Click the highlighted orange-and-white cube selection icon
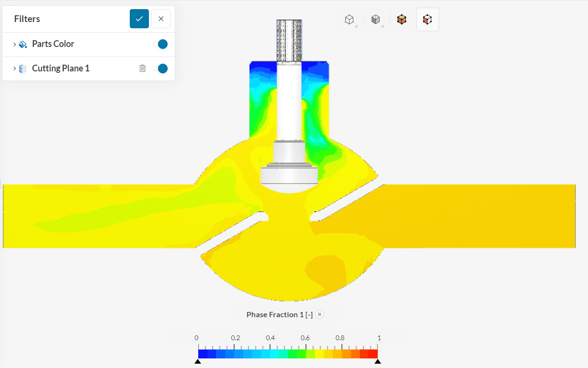This screenshot has height=368, width=588. coord(427,20)
